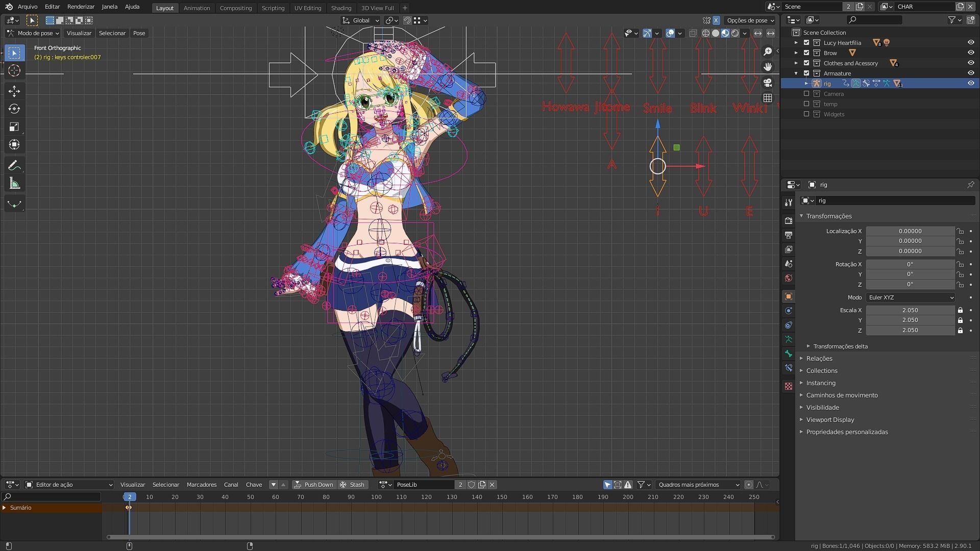980x551 pixels.
Task: Open the Output properties tab (printer icon)
Action: point(789,235)
